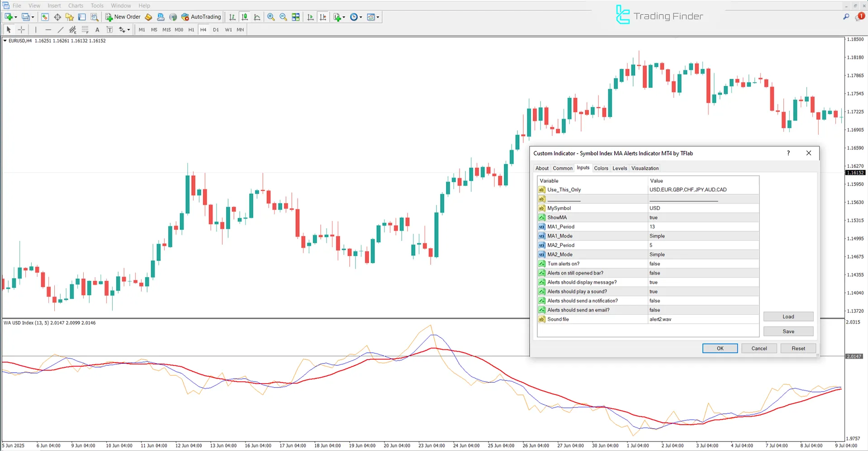The image size is (868, 451).
Task: Enable the AutoTrading button
Action: coord(201,17)
